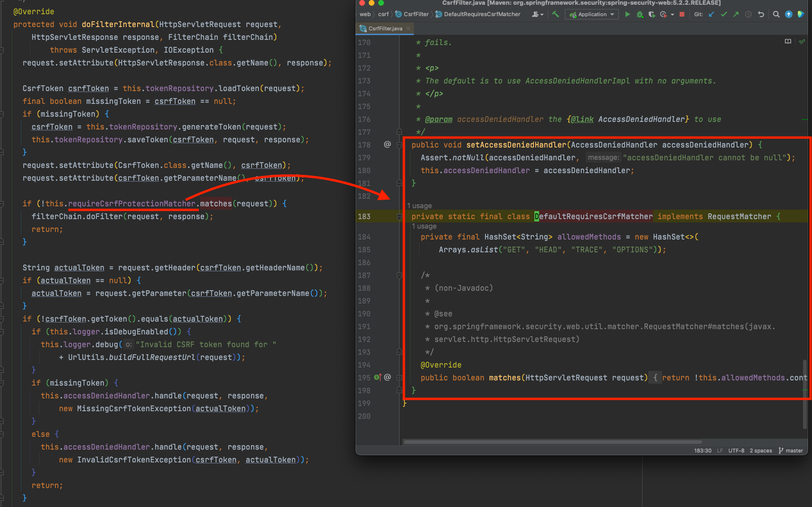Open Reader Mode book icon in editor

tap(788, 42)
